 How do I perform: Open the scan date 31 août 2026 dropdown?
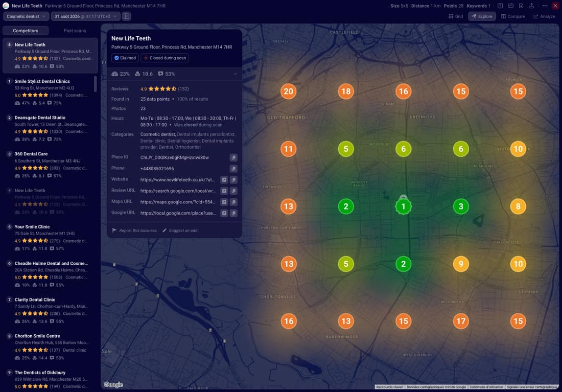tap(85, 16)
